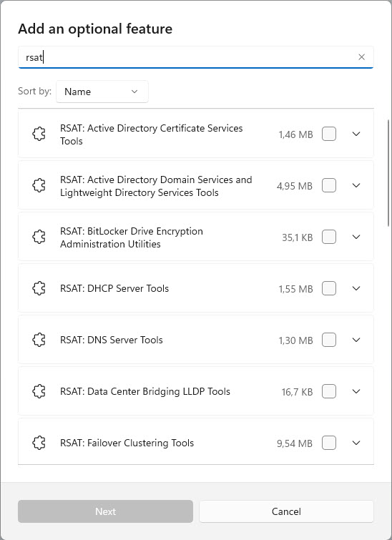Check the box for RSAT DHCP Server Tools
392x540 pixels.
[x=329, y=288]
